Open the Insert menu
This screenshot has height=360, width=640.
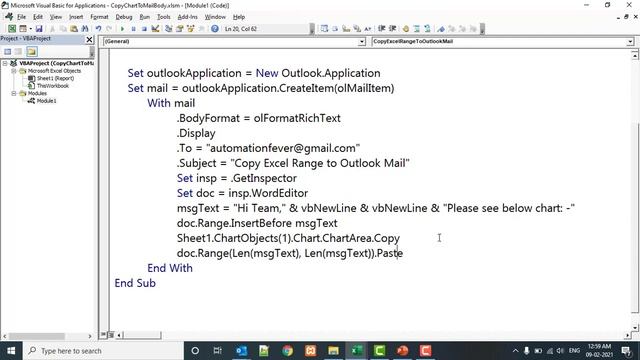[x=76, y=17]
